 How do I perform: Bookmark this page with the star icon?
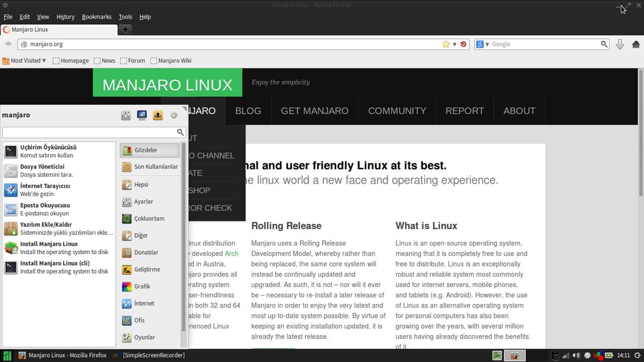446,44
